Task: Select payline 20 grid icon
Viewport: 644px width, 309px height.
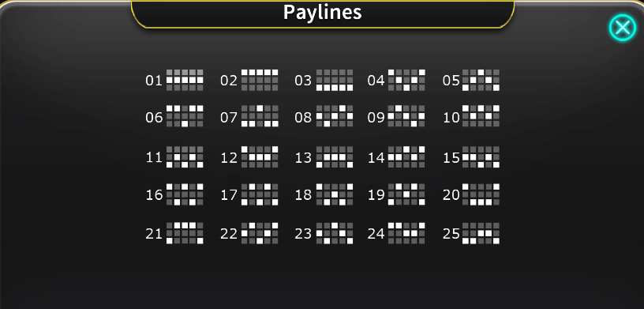Action: coord(481,194)
